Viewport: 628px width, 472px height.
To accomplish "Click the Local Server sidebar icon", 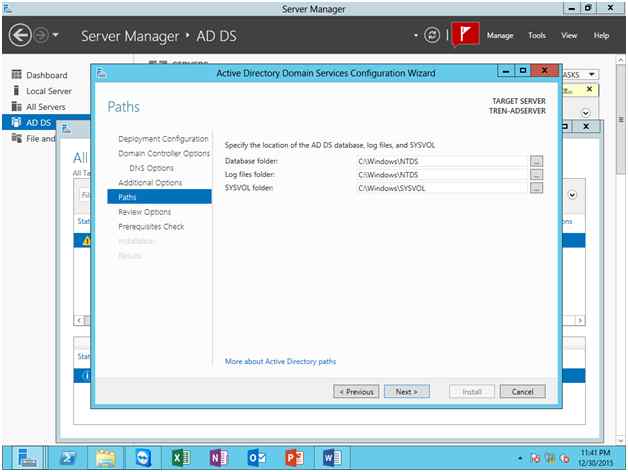I will pos(16,91).
